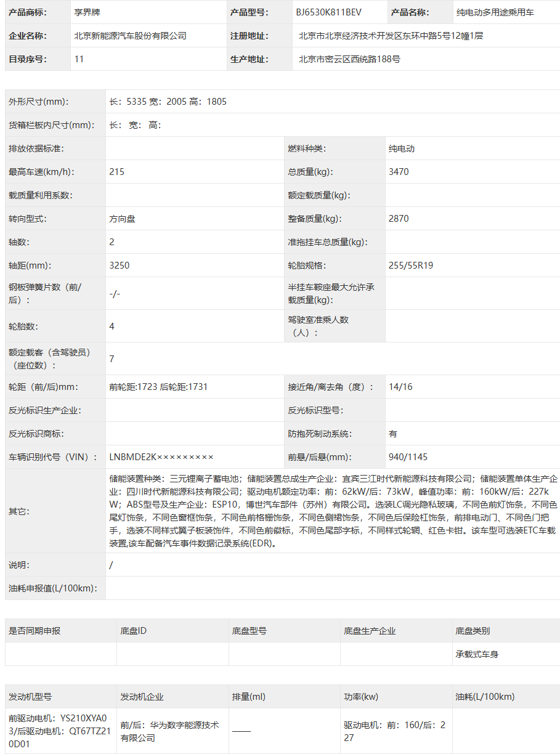Select the 油耗(L/100km) column header
Viewport: 560px width, 754px height.
[x=485, y=697]
